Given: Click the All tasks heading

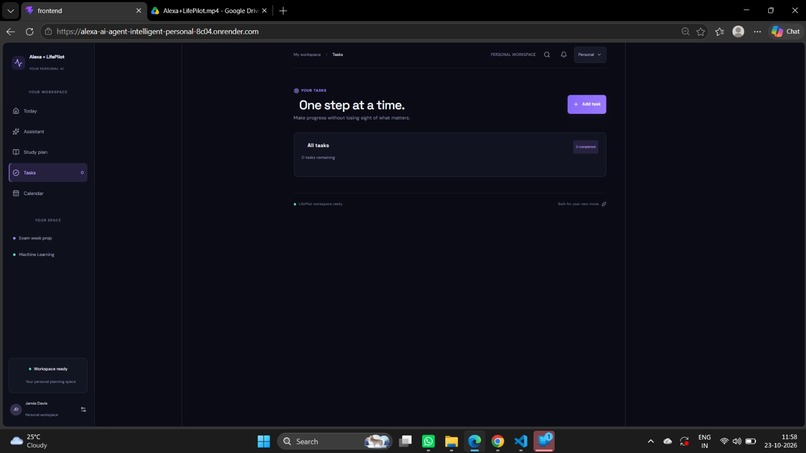Looking at the screenshot, I should 318,146.
